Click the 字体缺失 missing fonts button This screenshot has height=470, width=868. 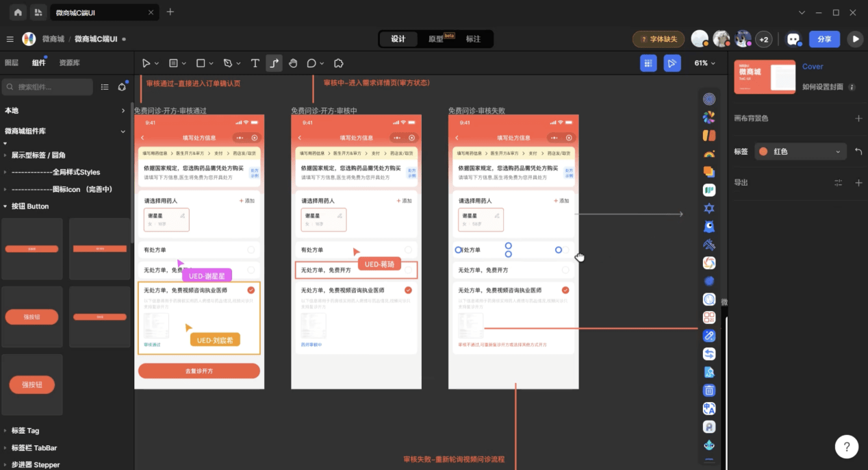658,39
